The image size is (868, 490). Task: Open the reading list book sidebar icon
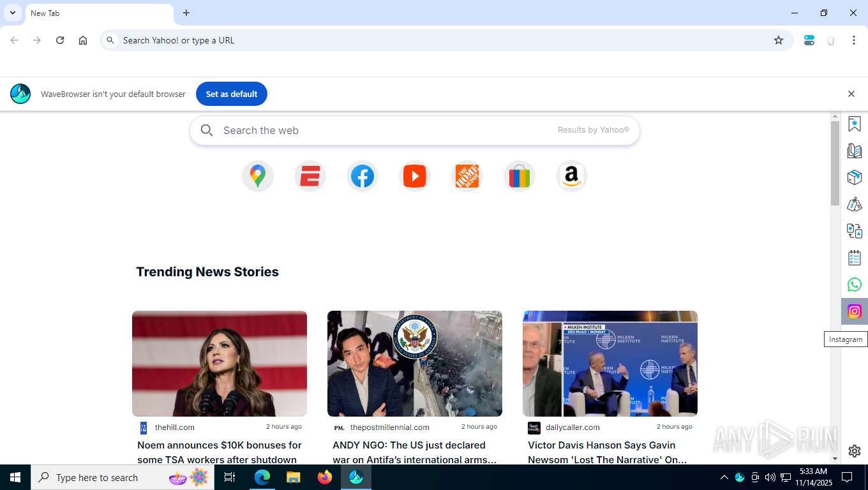(855, 151)
